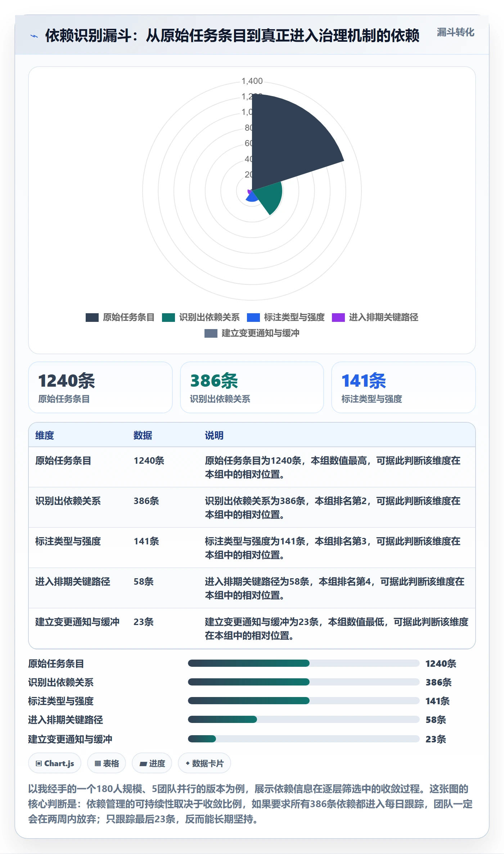Click the footer paragraph beginning 以我经手的

click(251, 804)
